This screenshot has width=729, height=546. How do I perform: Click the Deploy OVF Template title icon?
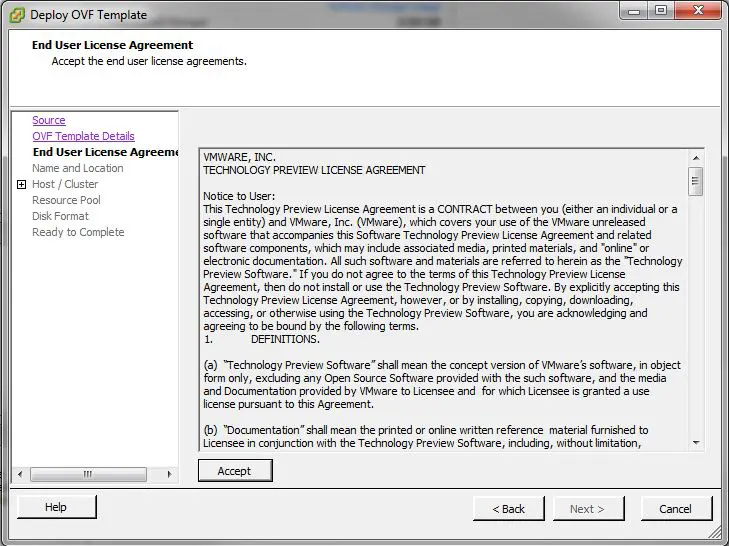pyautogui.click(x=17, y=15)
